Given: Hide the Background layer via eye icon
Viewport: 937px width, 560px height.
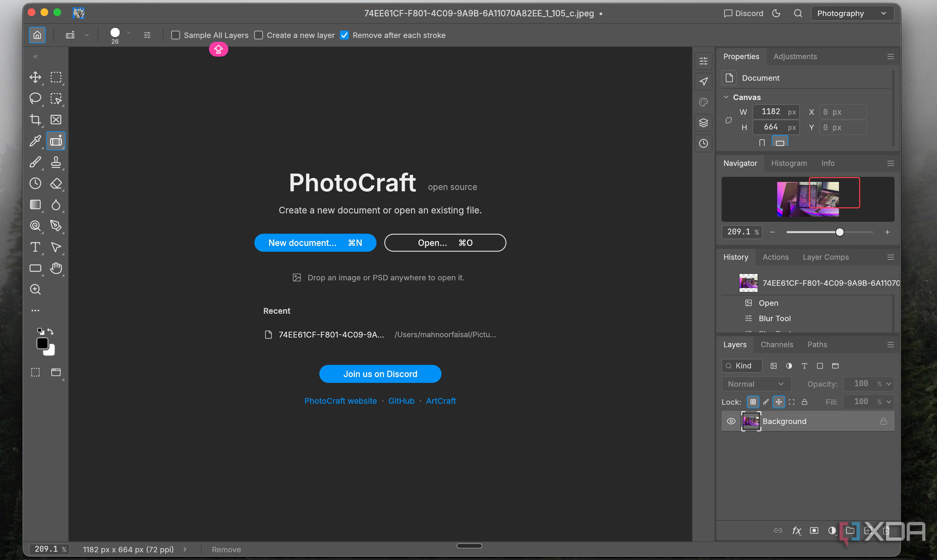Looking at the screenshot, I should tap(731, 421).
